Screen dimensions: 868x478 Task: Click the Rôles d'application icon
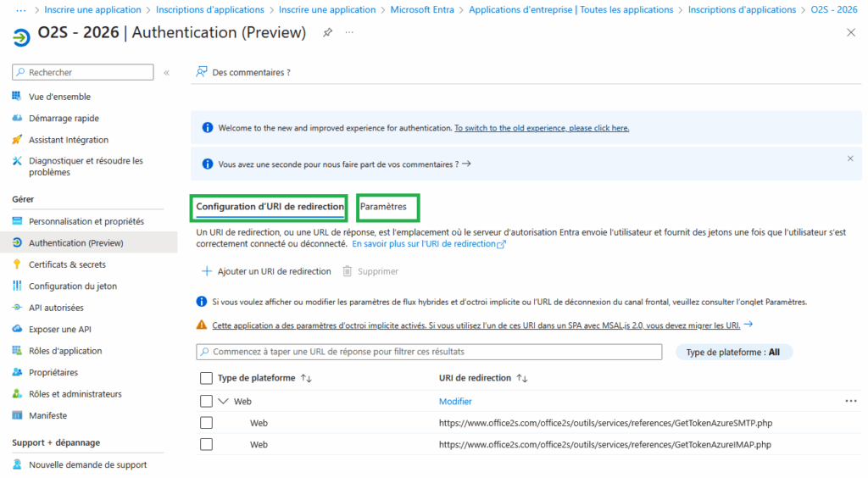pyautogui.click(x=17, y=351)
